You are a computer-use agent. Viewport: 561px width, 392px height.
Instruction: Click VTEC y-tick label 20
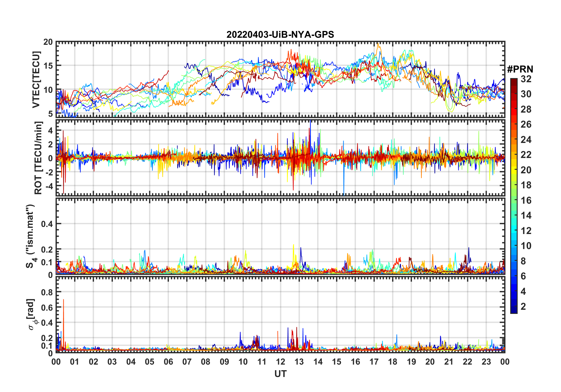48,42
